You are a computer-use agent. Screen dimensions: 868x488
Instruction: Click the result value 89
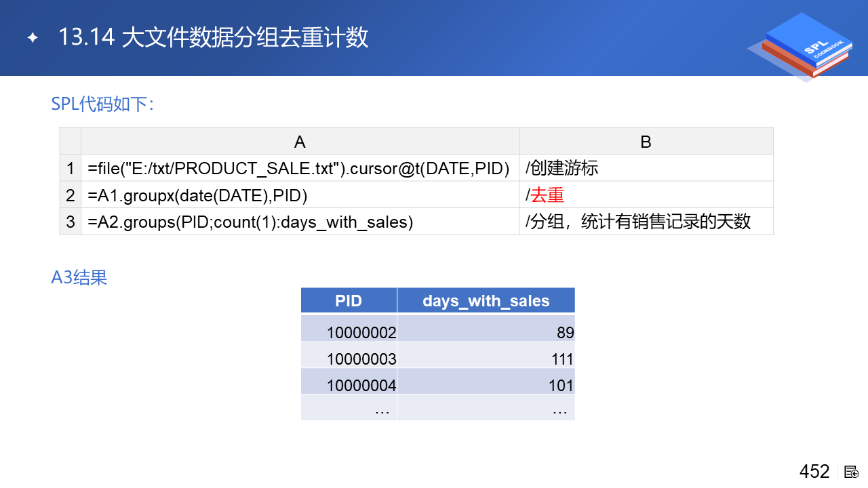click(x=565, y=333)
